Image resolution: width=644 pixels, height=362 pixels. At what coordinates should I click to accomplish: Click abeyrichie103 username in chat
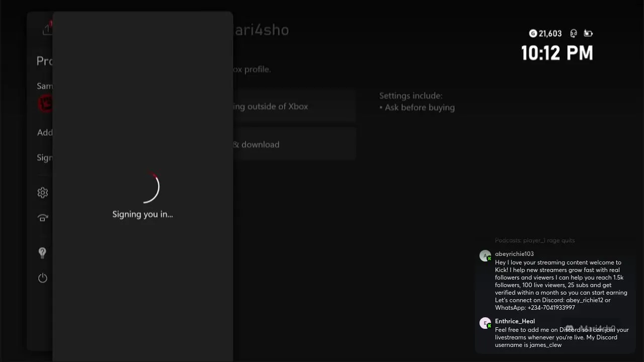coord(514,254)
